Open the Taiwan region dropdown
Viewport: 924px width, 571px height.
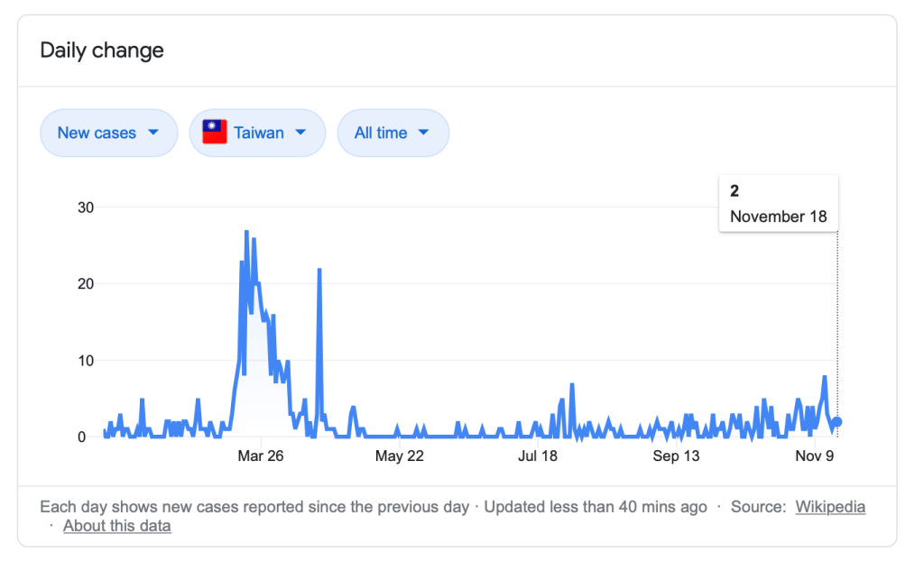click(x=257, y=133)
